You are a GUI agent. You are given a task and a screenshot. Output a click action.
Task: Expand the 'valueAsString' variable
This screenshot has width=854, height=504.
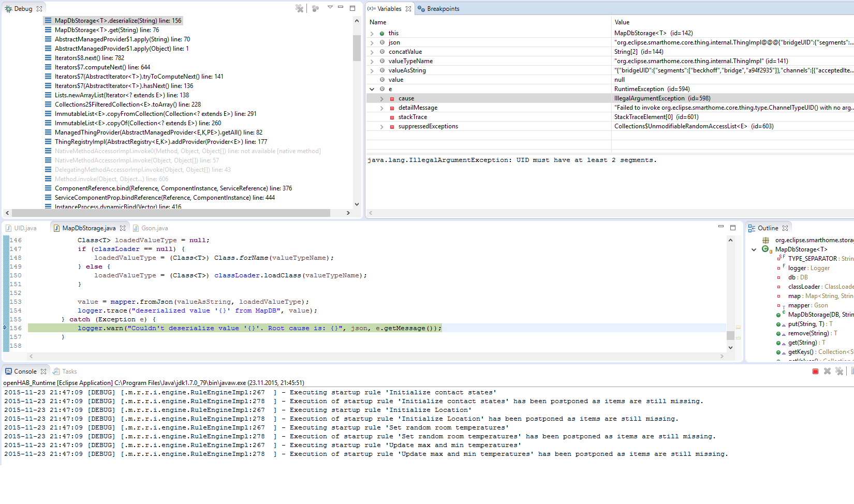pos(372,70)
